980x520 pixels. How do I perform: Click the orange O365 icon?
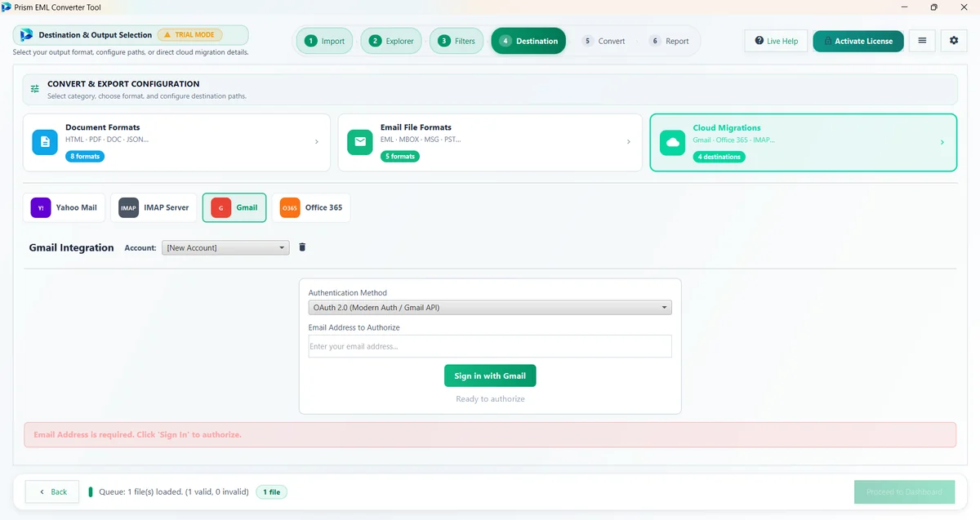[x=290, y=207]
